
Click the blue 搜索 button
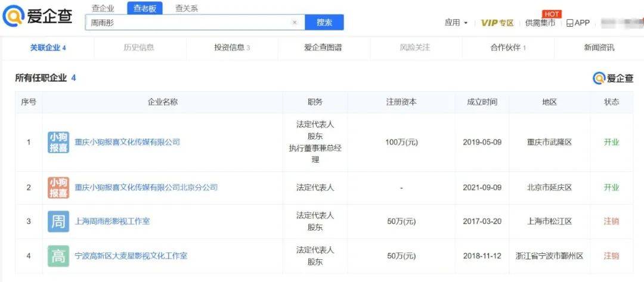pos(324,23)
